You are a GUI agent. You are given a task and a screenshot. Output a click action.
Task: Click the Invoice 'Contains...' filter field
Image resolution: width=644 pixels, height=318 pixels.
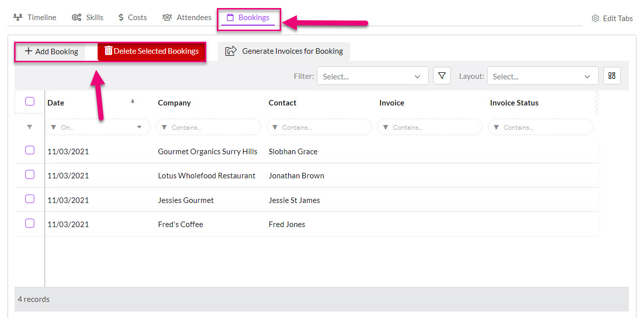coord(430,127)
